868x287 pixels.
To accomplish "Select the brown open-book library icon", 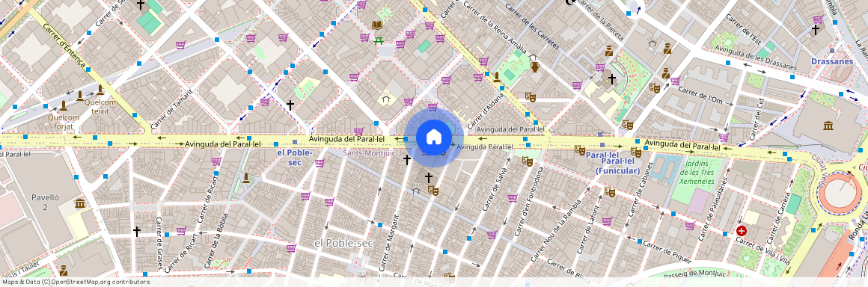I will pyautogui.click(x=377, y=25).
